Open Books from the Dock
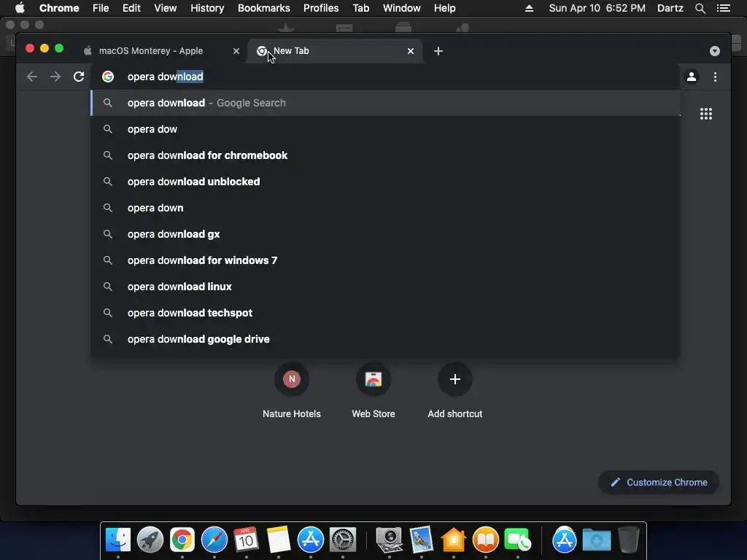 [x=485, y=540]
